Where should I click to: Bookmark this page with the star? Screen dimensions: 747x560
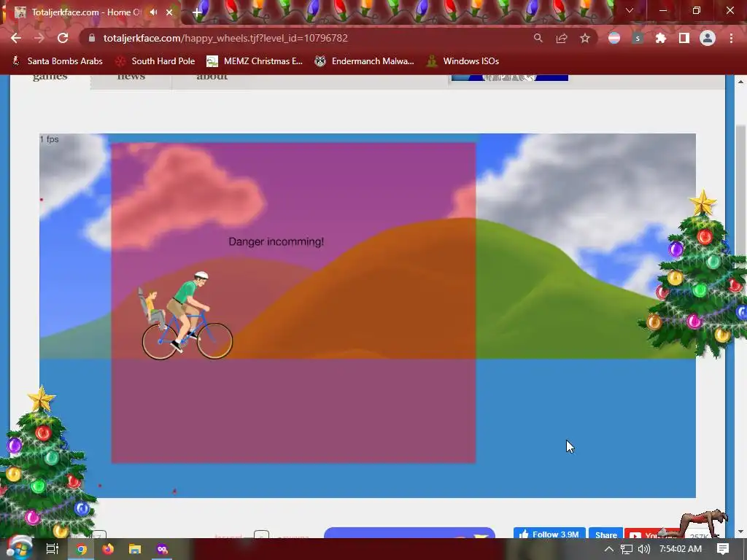585,38
